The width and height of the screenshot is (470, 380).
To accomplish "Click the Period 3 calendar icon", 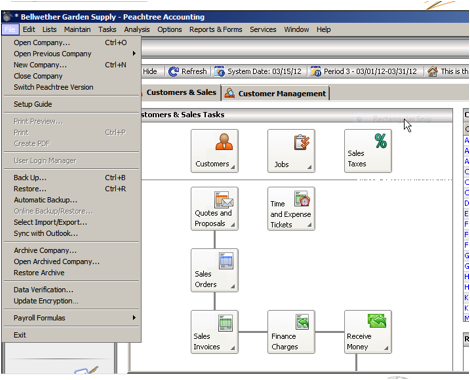I will coord(316,71).
